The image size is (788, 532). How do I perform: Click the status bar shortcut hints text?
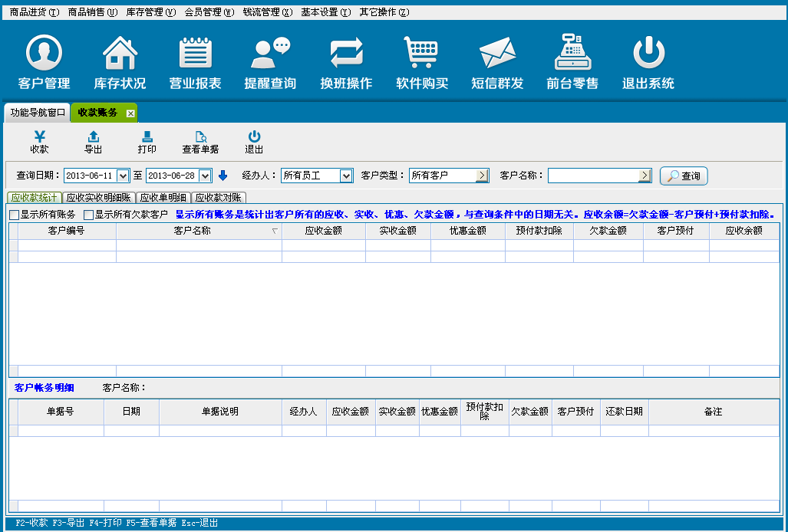117,523
